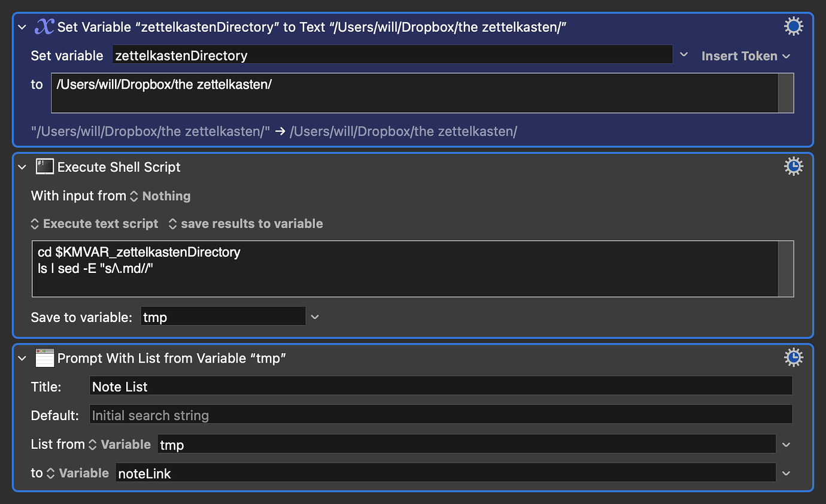The image size is (826, 504).
Task: Collapse the Execute Shell Script action
Action: click(22, 167)
